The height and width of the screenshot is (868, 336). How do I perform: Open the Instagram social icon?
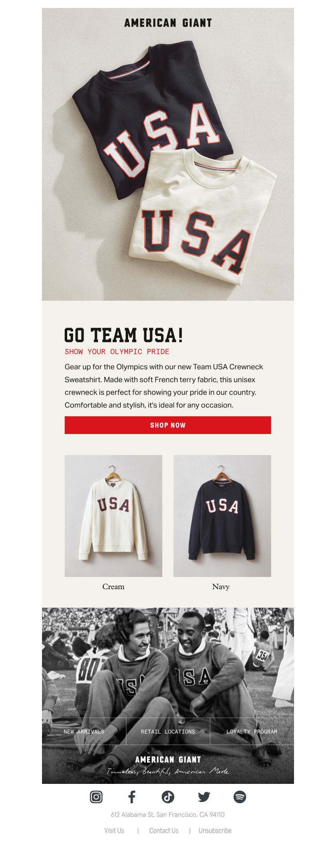pos(96,797)
